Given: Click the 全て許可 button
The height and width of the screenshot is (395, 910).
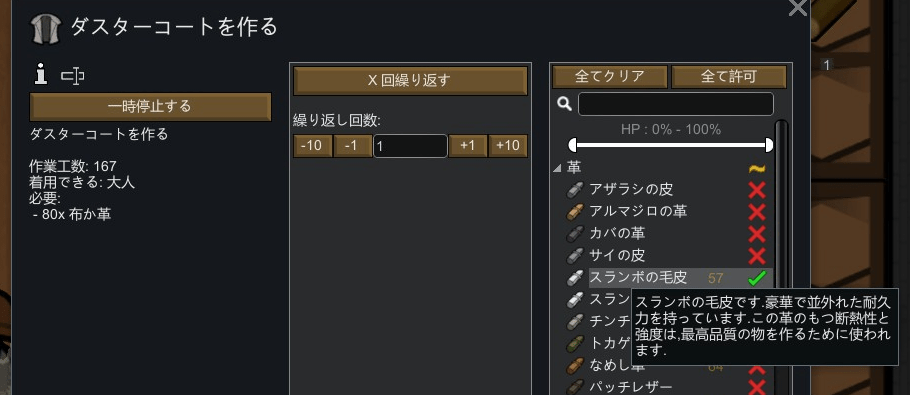Looking at the screenshot, I should click(728, 77).
